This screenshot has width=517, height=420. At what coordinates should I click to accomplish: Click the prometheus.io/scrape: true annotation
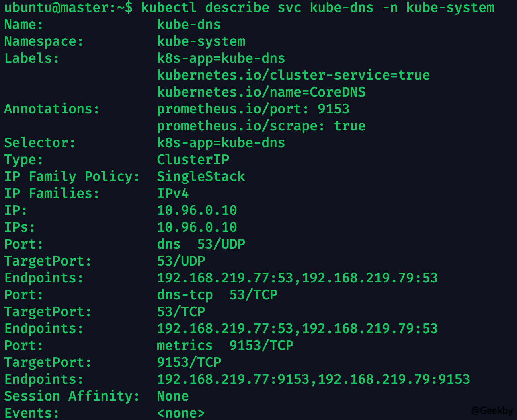pyautogui.click(x=261, y=126)
